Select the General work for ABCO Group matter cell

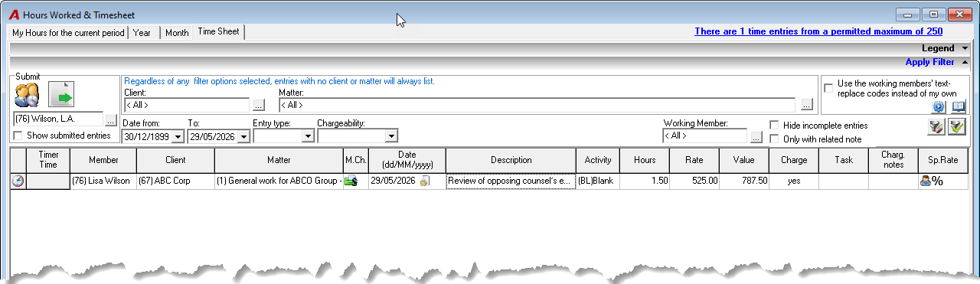[x=279, y=181]
